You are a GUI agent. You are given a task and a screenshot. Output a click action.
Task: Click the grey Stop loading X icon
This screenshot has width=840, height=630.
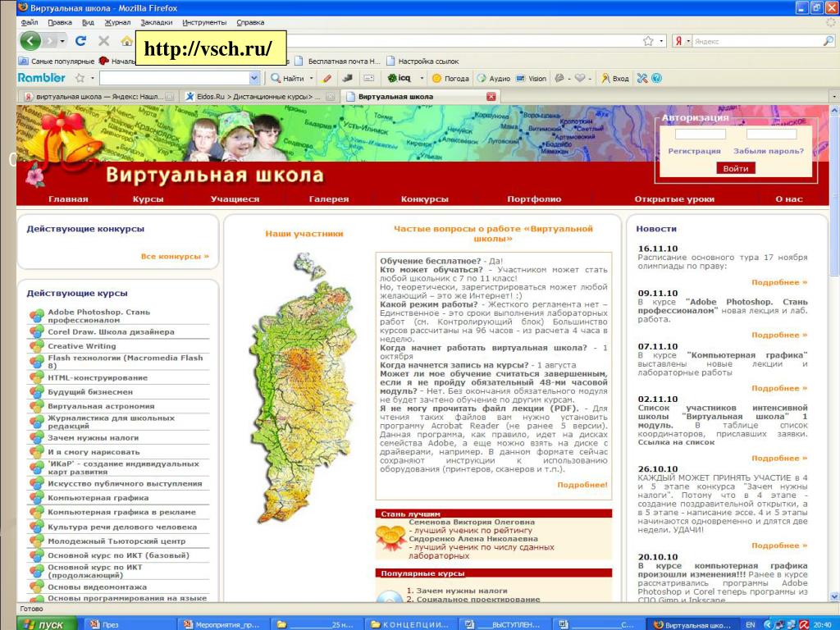pyautogui.click(x=104, y=41)
